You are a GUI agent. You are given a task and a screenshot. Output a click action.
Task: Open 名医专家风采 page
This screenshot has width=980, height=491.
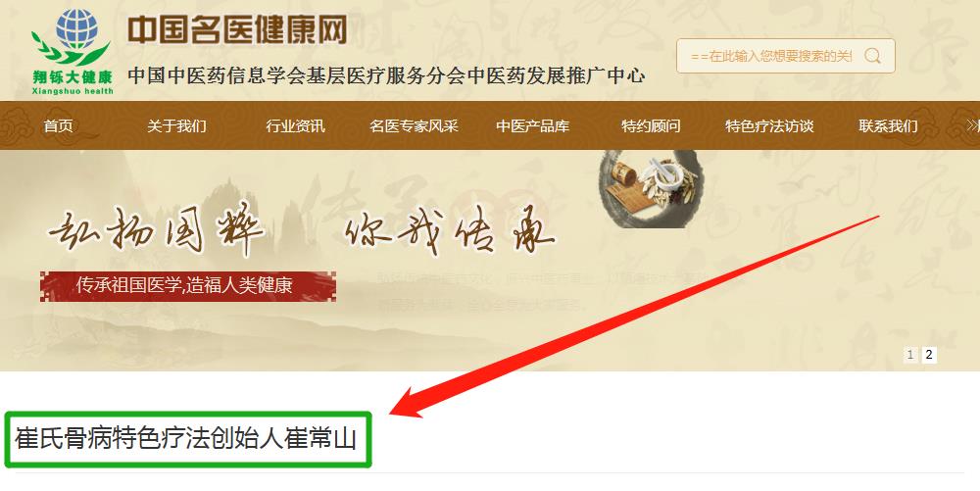pos(414,126)
